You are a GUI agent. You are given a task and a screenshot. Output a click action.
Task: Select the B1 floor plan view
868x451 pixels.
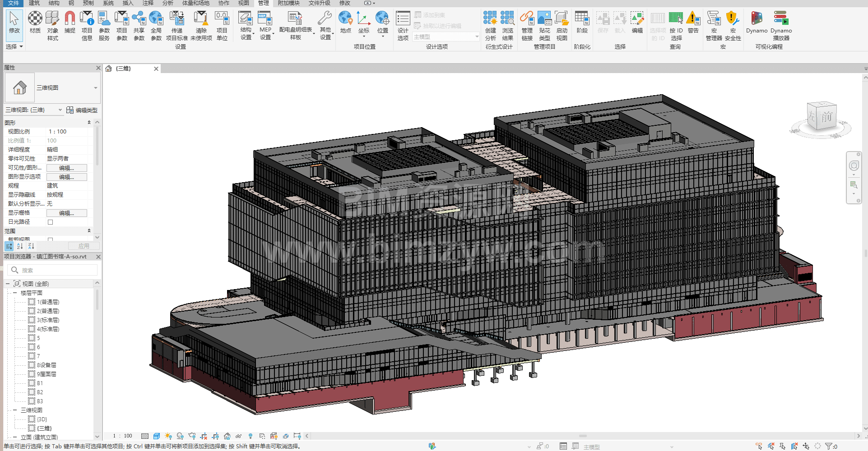pos(40,383)
